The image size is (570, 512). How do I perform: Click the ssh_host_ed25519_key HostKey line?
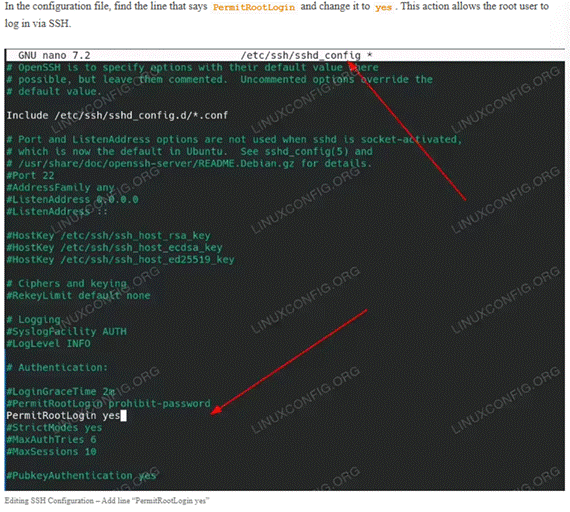coord(120,260)
